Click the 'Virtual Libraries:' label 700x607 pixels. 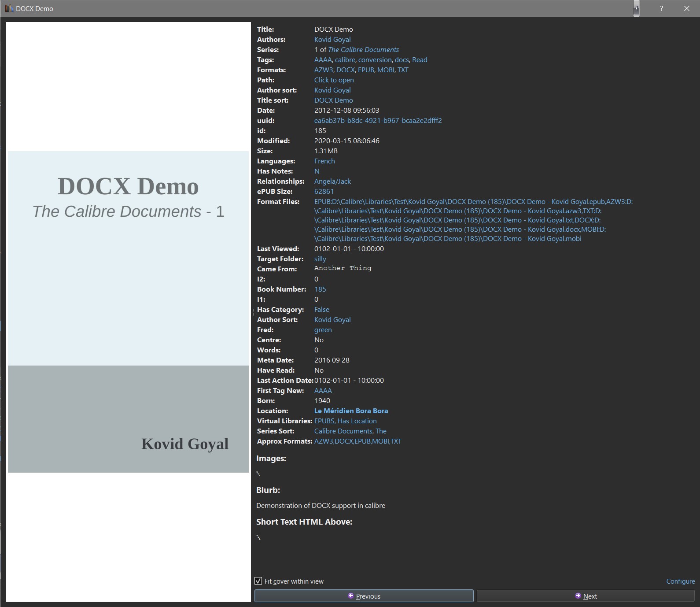[x=285, y=421]
